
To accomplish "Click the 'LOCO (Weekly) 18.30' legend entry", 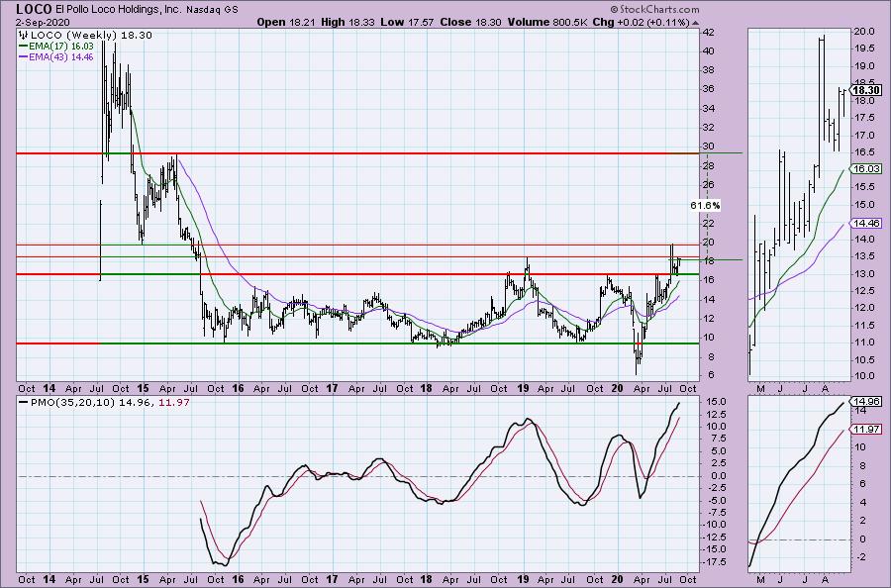I will (x=91, y=36).
